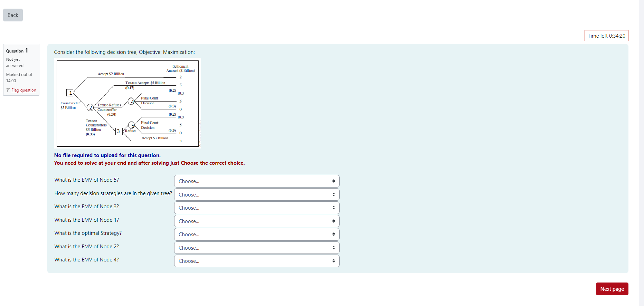The width and height of the screenshot is (644, 306).
Task: Click 'What is the EMV of Node 2?' label
Action: [x=87, y=247]
